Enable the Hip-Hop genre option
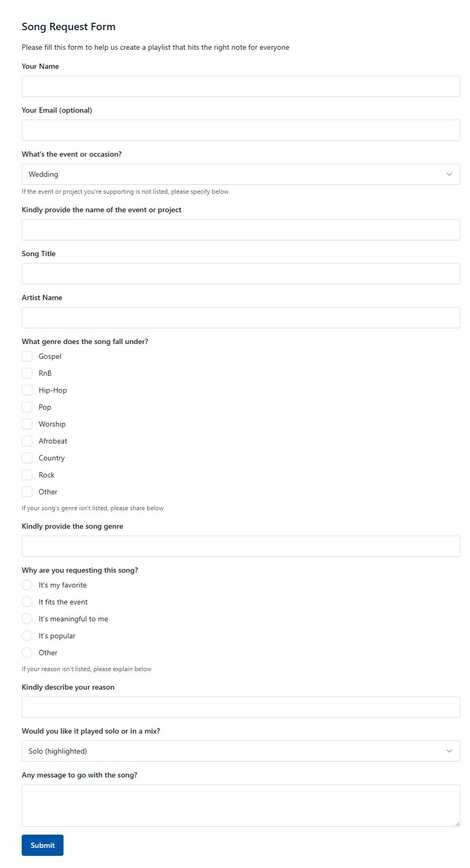The image size is (470, 868). [x=27, y=390]
